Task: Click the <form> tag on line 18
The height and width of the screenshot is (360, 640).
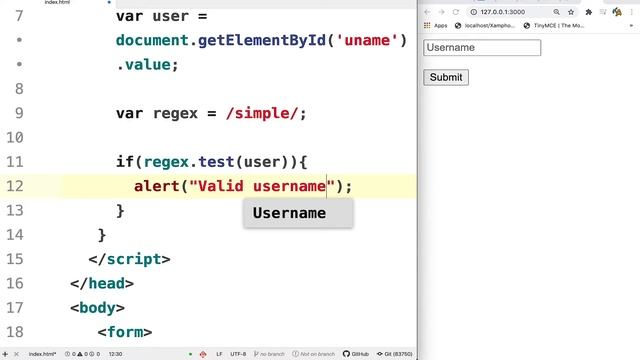Action: tap(124, 332)
